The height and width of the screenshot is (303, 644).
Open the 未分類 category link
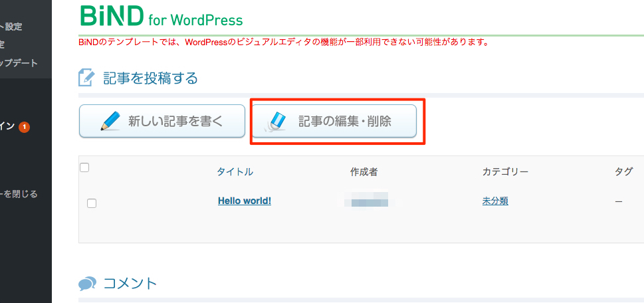click(495, 201)
